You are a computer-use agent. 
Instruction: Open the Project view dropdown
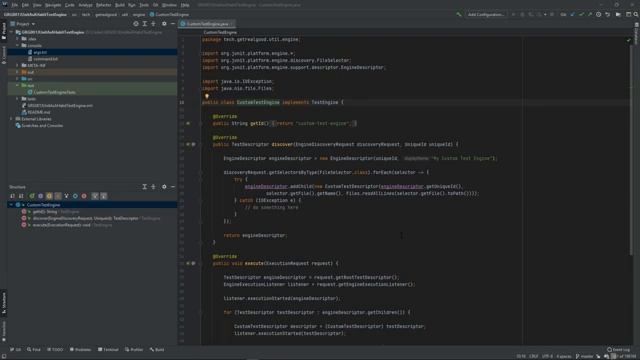point(23,24)
